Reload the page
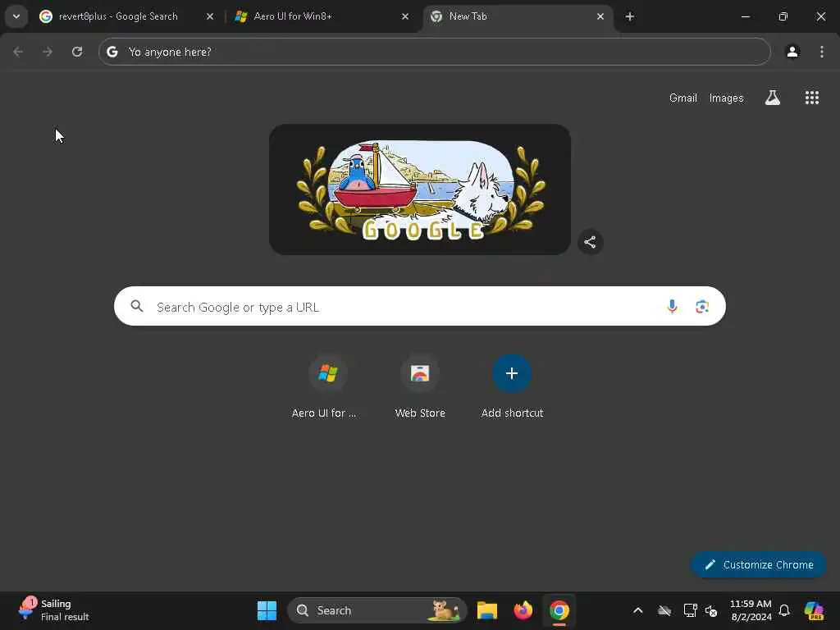This screenshot has height=630, width=840. click(x=77, y=52)
